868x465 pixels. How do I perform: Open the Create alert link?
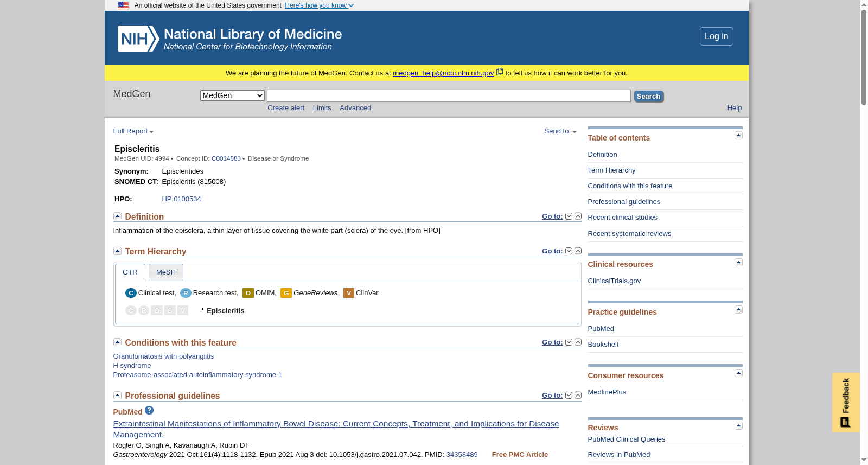[x=286, y=108]
